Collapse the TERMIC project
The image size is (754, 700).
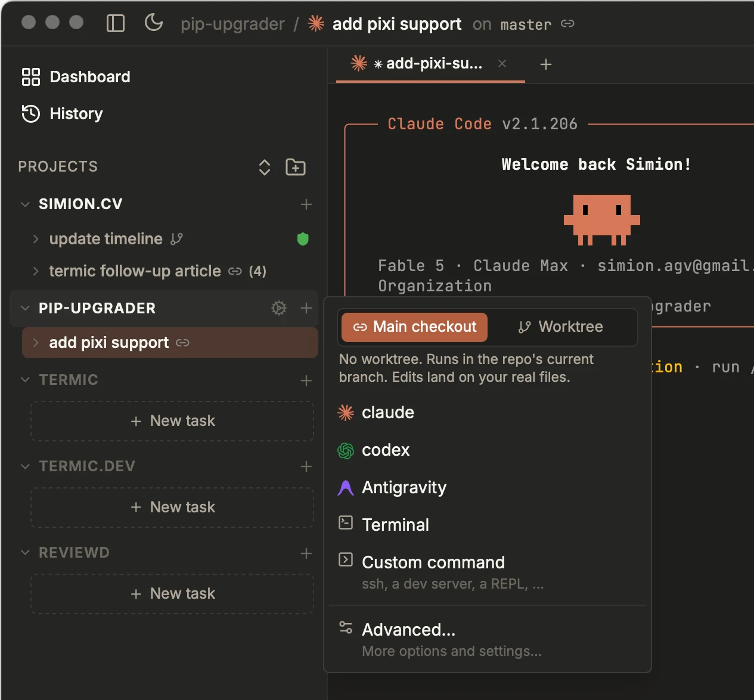click(25, 379)
